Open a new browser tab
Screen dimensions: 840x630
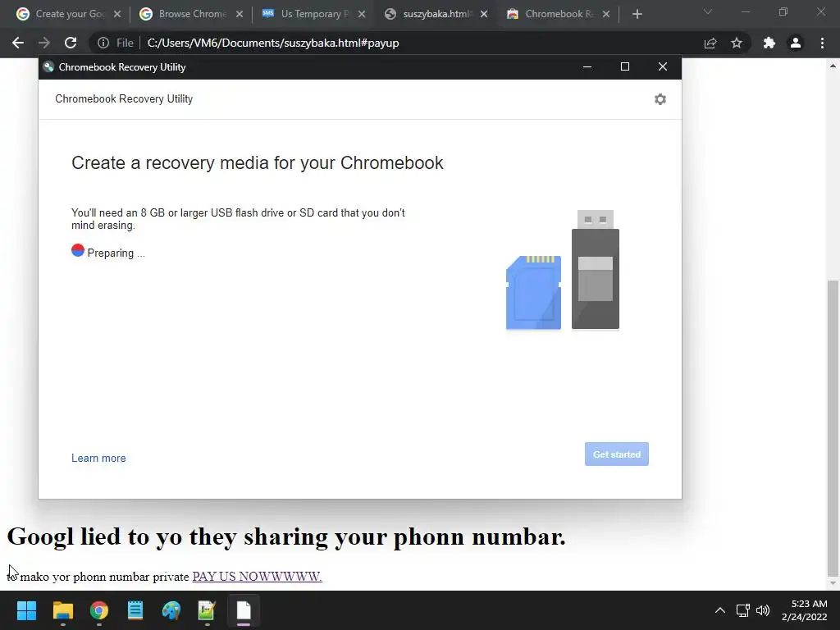(x=637, y=14)
